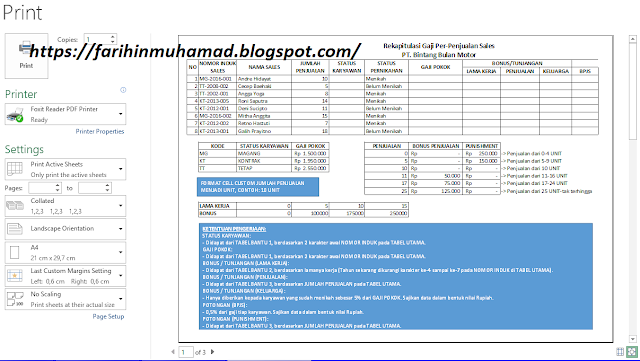Open Printer Properties link
Viewport: 640px width, 361px height.
[100, 131]
